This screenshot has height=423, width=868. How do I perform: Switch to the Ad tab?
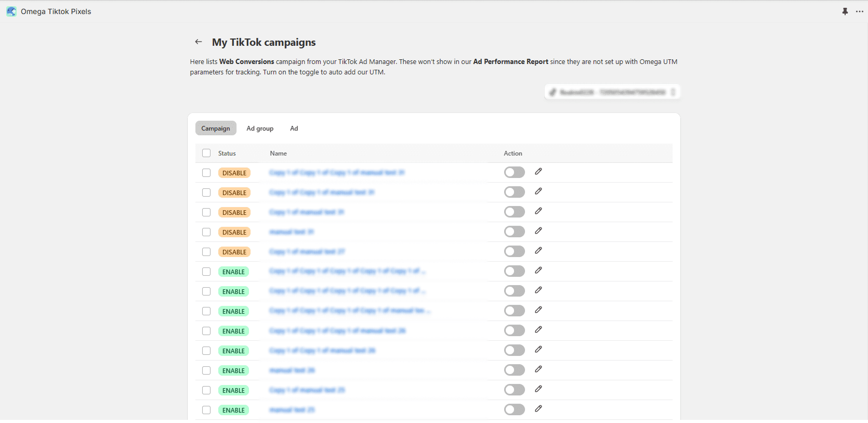coord(294,129)
